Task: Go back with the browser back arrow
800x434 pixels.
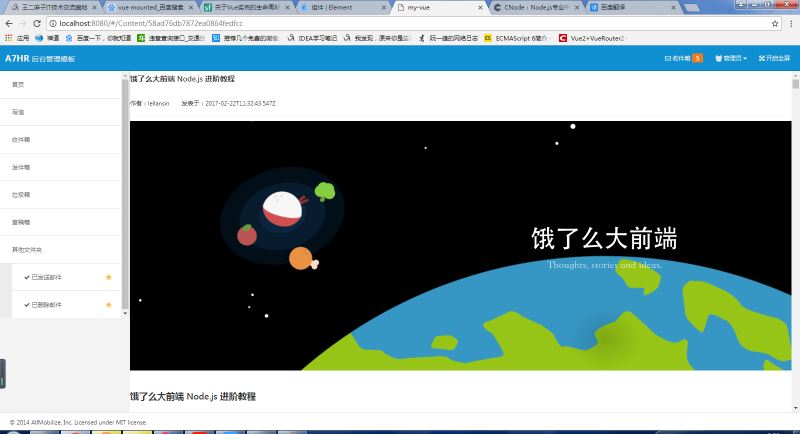Action: point(9,23)
